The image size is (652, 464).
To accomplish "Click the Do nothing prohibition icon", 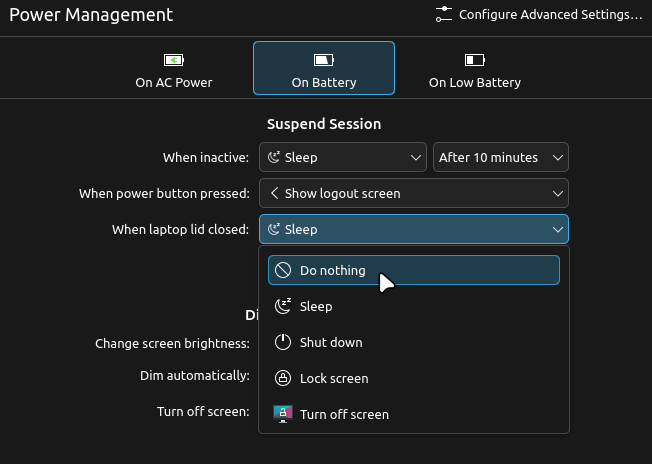I will tap(283, 270).
